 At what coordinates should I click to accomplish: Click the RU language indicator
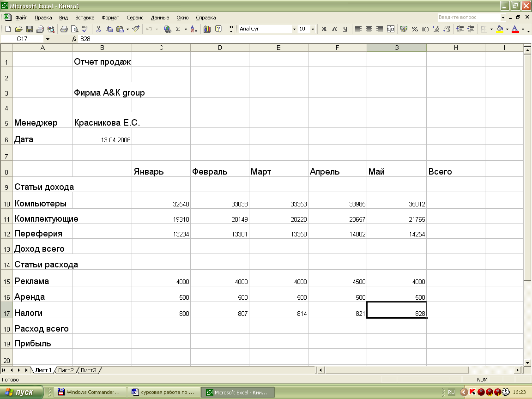point(451,392)
